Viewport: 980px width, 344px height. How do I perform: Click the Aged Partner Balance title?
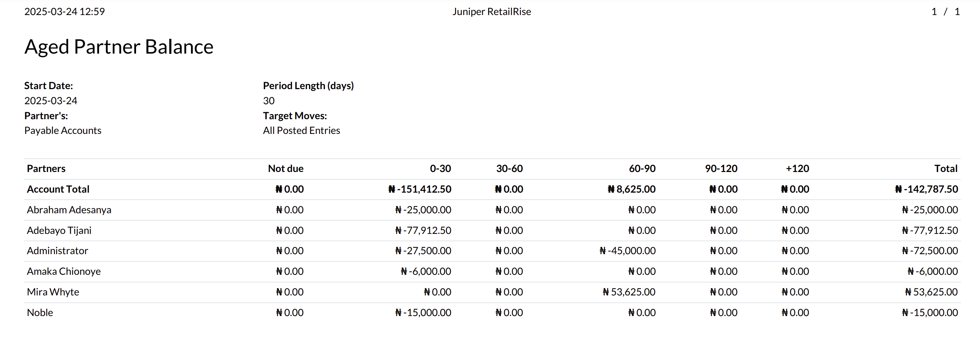pyautogui.click(x=119, y=47)
